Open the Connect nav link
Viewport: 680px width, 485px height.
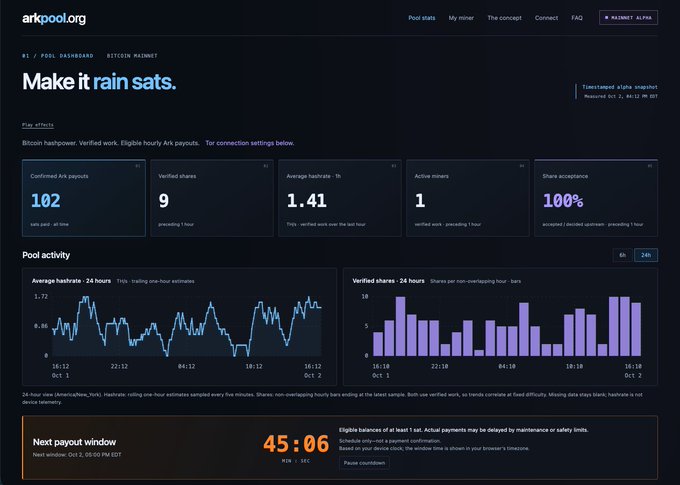(546, 18)
